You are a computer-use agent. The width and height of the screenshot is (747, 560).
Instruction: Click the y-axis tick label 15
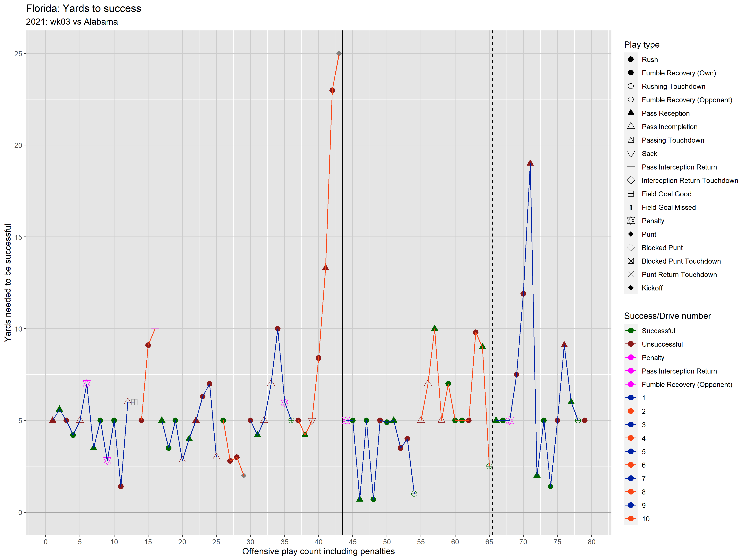18,237
